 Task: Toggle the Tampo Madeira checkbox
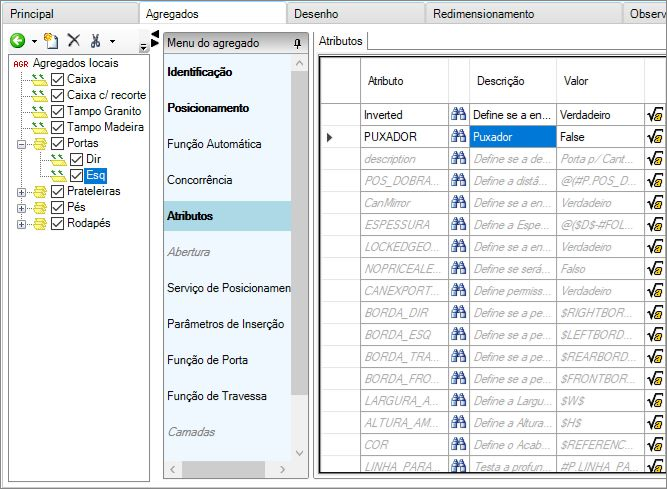57,127
